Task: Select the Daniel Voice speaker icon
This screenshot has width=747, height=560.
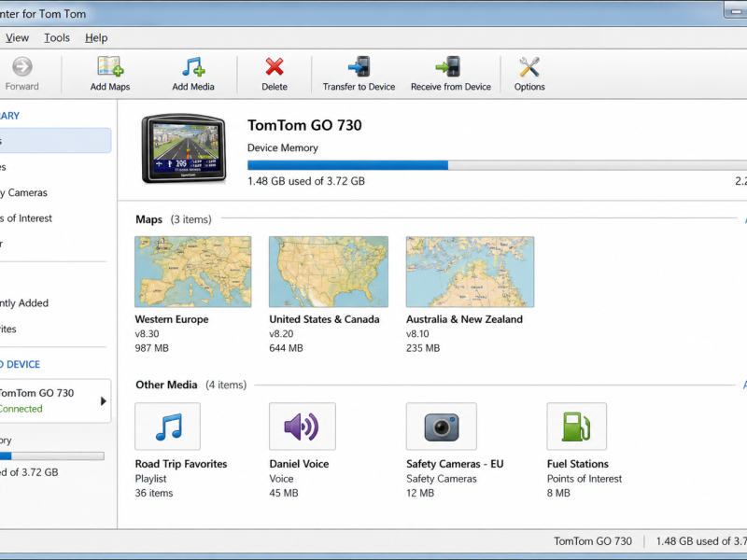Action: (x=302, y=427)
